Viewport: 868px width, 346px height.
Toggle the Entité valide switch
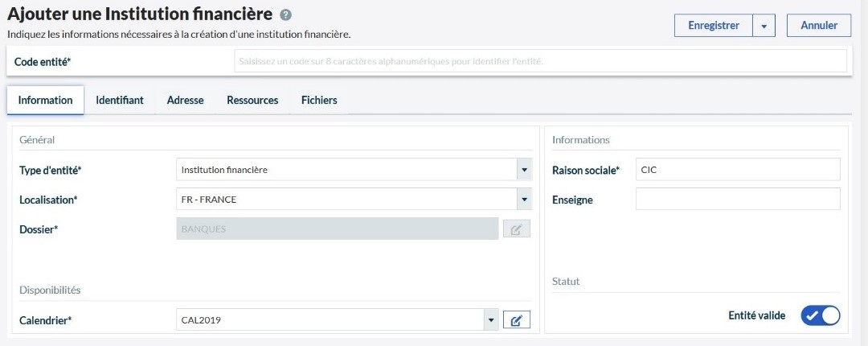click(820, 315)
